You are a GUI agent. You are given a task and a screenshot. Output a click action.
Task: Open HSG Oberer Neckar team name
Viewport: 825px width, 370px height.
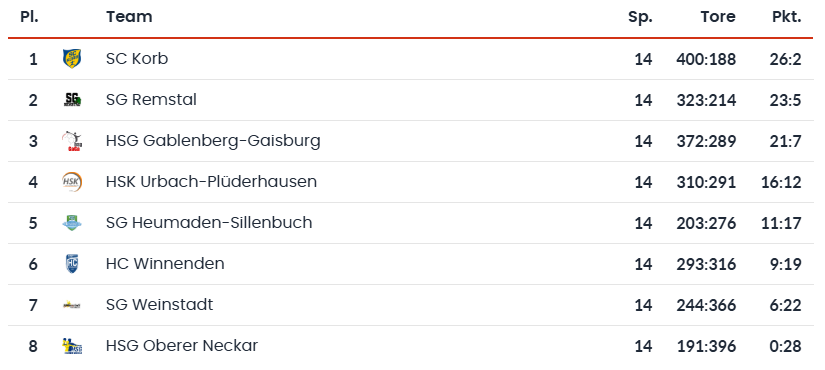182,346
